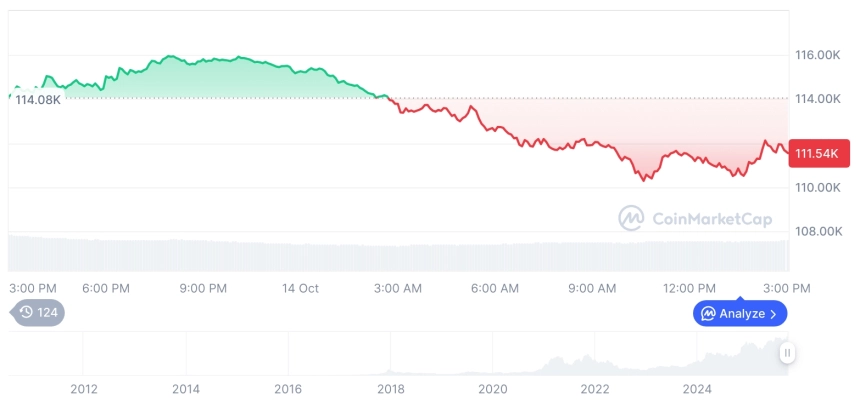Click the 9:00 PM time axis label
860x401 pixels.
point(203,288)
